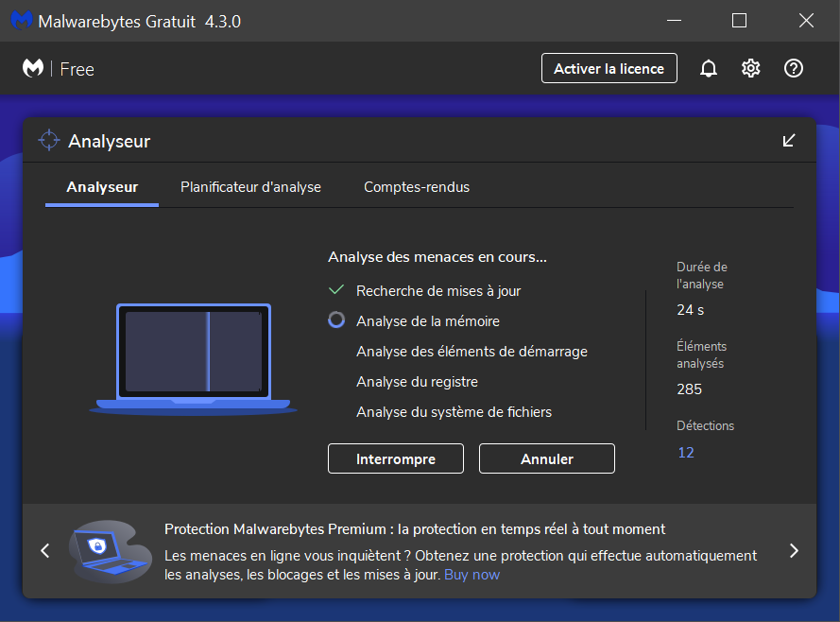Click the Protection Malwarebytes Premium headline
Viewport: 840px width, 622px height.
[415, 529]
